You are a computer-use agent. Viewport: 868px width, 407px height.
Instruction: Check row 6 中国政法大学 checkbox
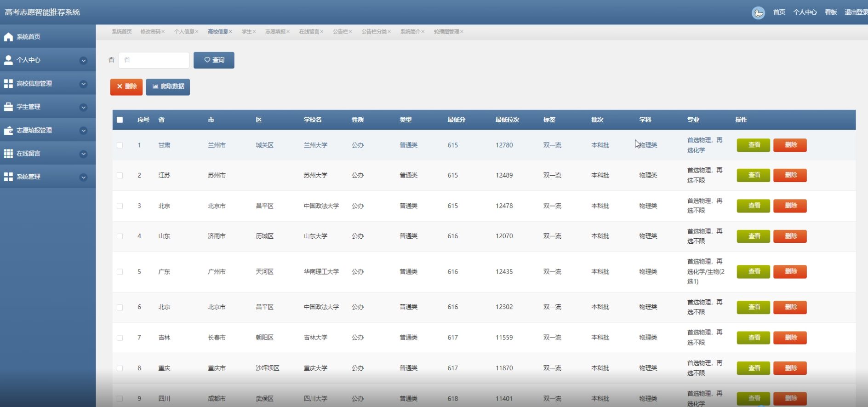(120, 307)
